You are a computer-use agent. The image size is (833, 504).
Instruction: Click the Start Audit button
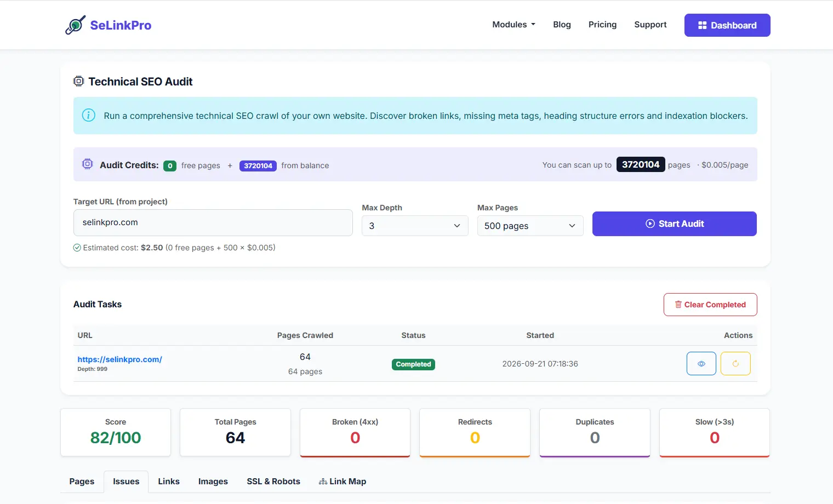[675, 224]
